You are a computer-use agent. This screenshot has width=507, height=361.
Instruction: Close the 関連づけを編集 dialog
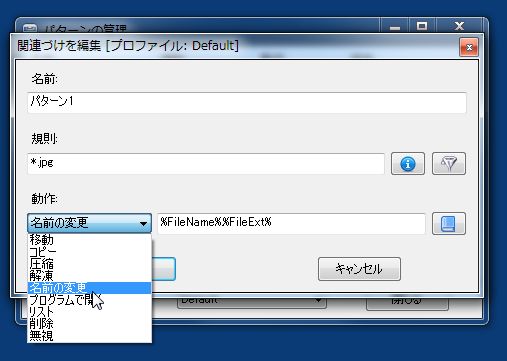[469, 47]
